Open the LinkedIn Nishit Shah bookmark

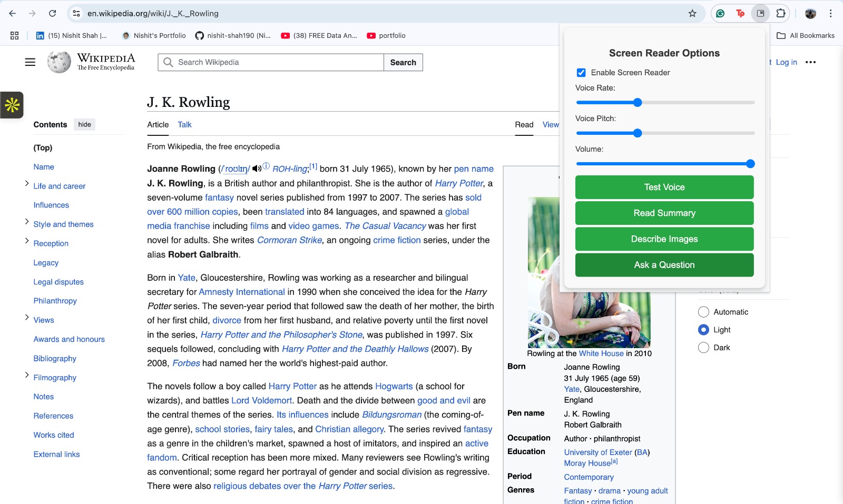[71, 35]
